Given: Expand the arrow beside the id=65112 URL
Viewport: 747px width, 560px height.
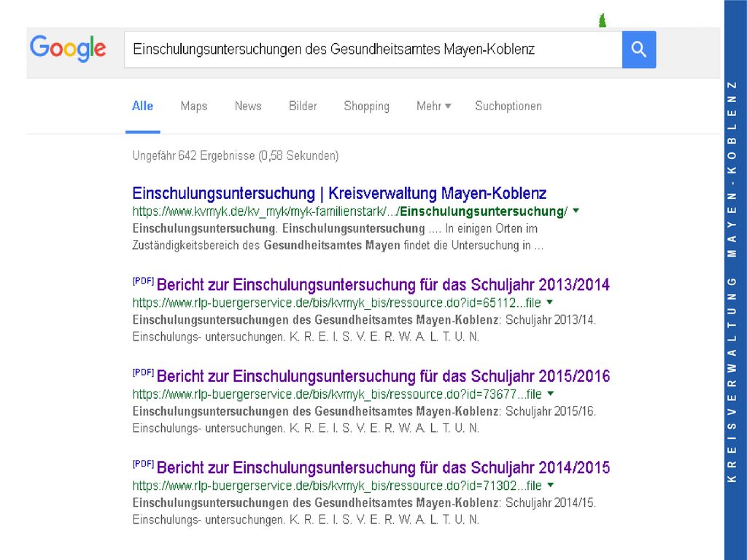Looking at the screenshot, I should click(550, 302).
